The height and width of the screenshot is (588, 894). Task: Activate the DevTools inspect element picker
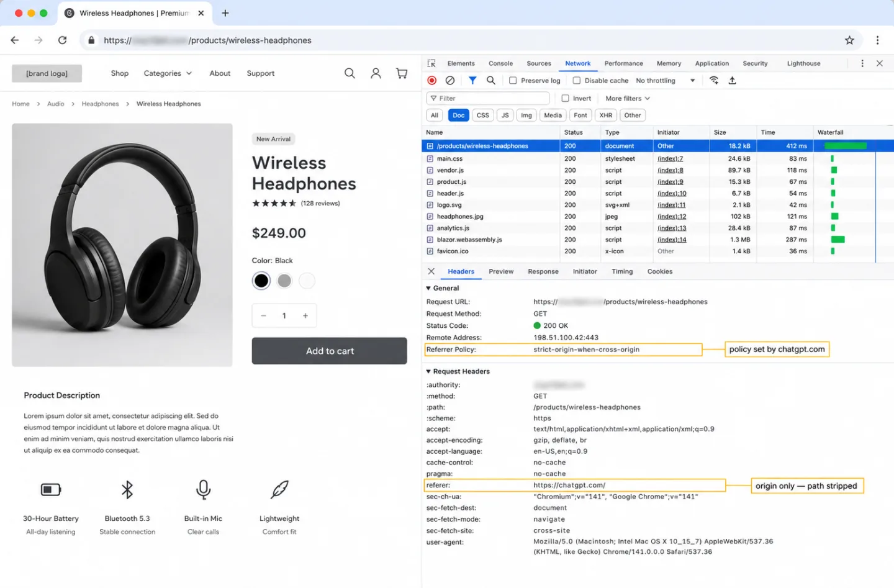(x=431, y=63)
